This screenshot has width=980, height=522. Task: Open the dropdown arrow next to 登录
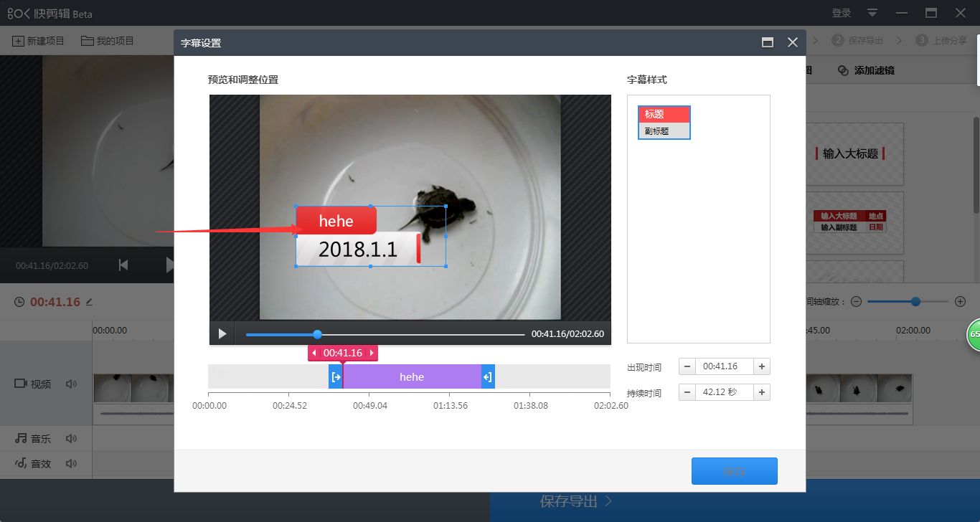click(872, 13)
